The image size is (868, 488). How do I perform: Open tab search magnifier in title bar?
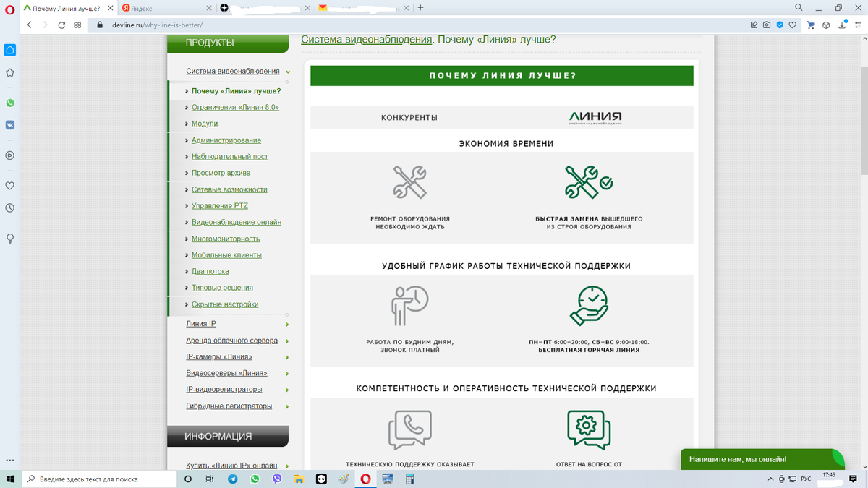[799, 7]
